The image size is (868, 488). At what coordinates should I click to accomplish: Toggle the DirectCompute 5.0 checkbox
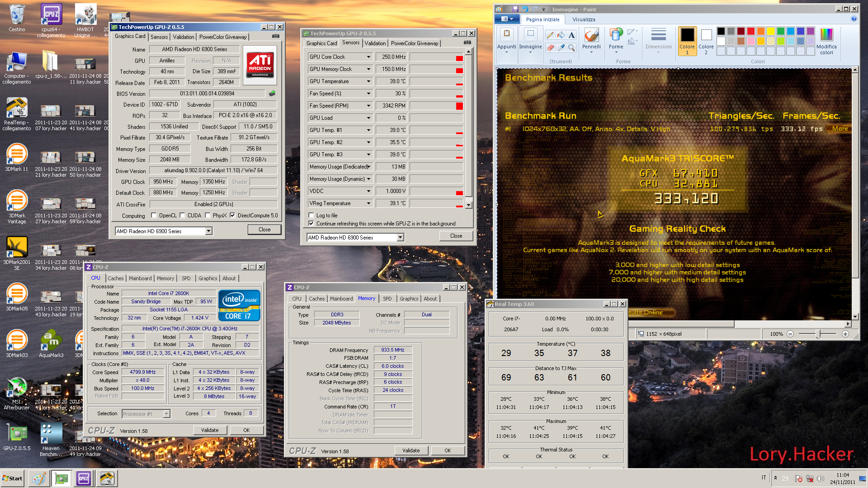(x=232, y=216)
